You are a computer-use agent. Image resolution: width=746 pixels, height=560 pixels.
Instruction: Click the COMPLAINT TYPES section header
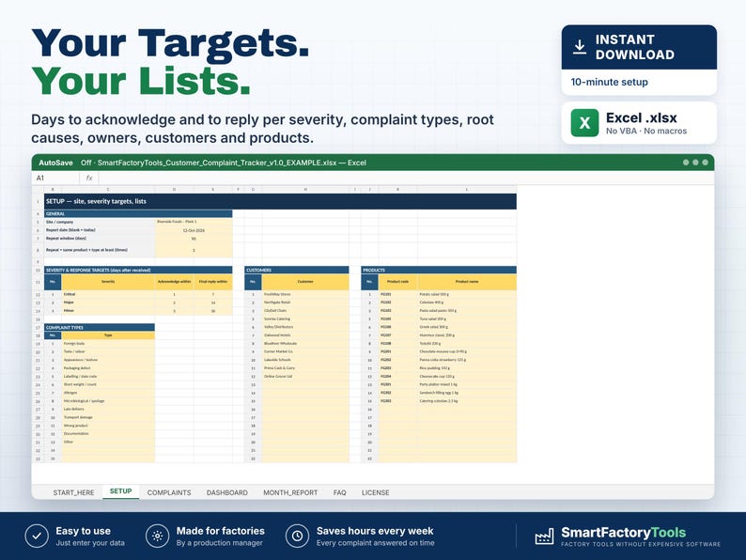100,327
